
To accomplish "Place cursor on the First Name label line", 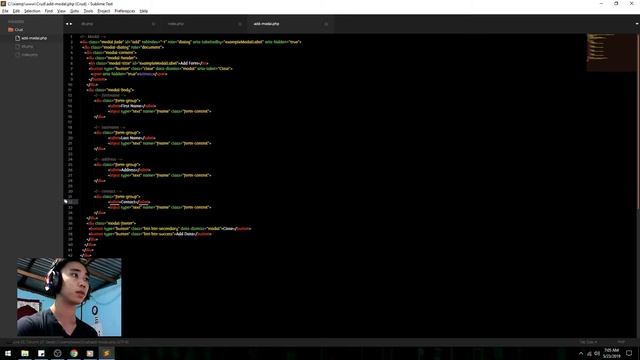I will 132,106.
